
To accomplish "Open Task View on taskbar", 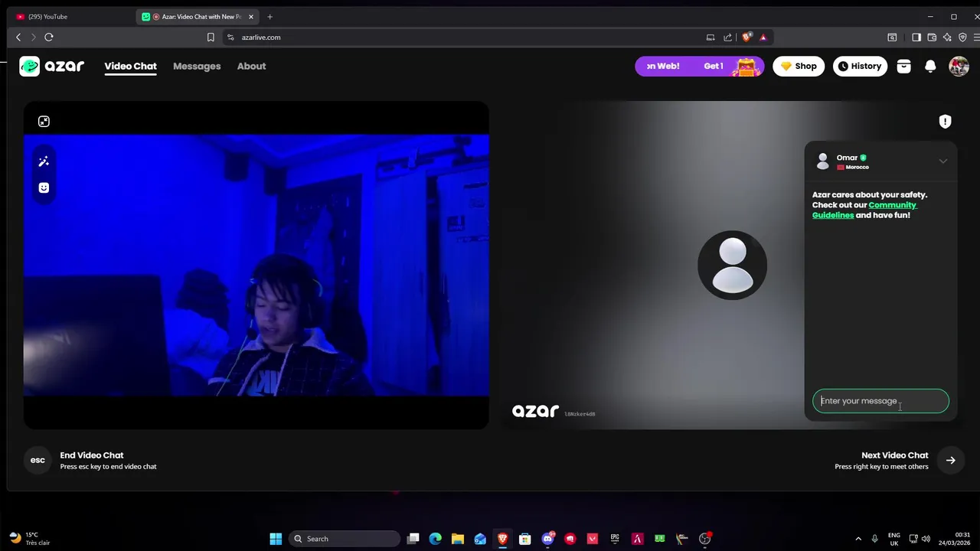I will coord(413,539).
